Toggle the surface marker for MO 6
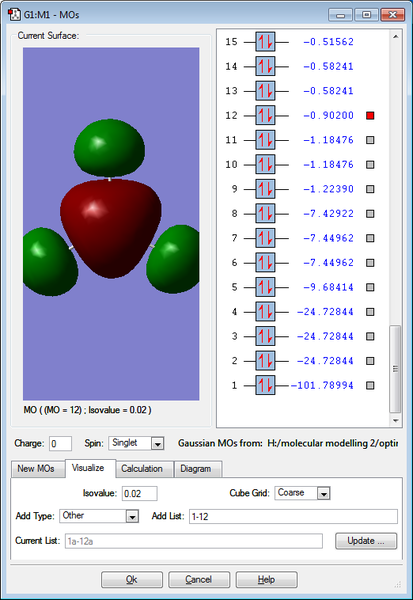Screen dimensions: 413x600 click(370, 262)
